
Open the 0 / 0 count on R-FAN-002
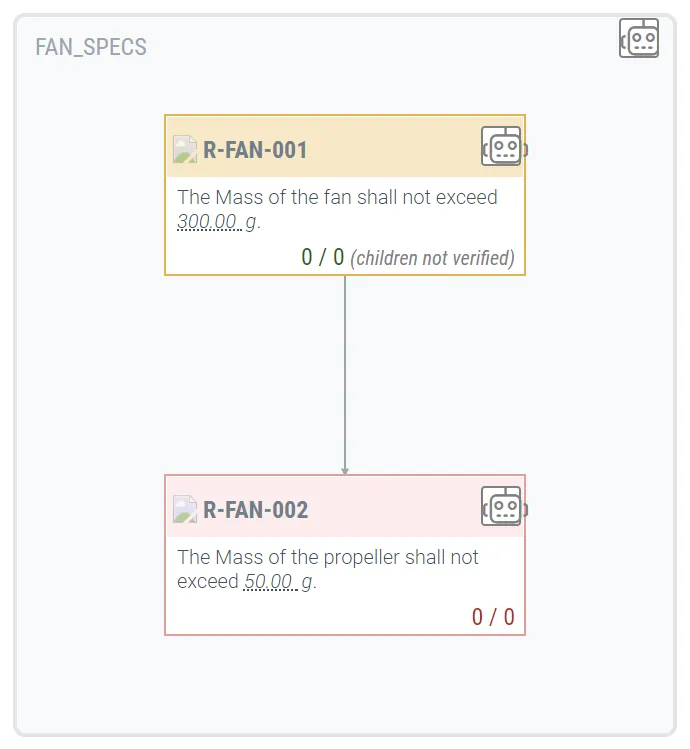(x=493, y=617)
